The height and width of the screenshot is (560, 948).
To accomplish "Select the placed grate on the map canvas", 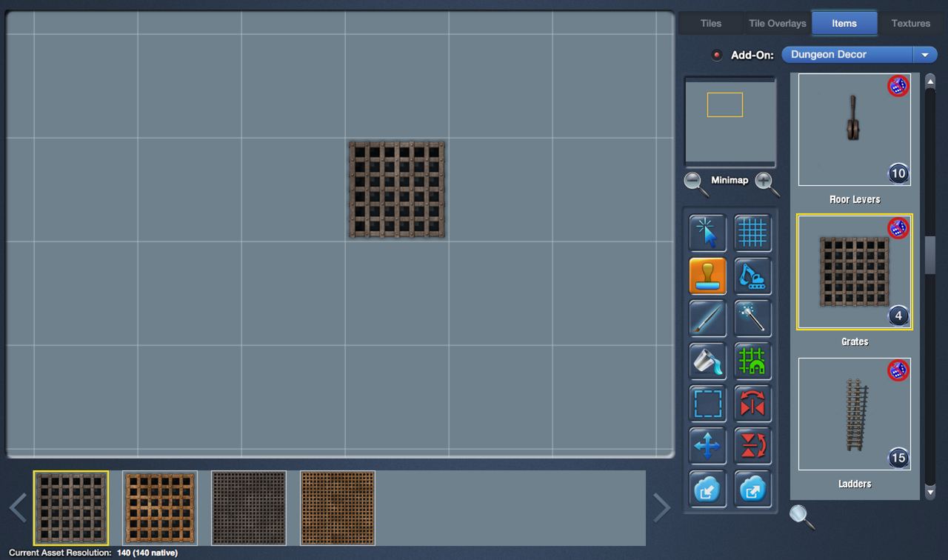I will (x=397, y=190).
